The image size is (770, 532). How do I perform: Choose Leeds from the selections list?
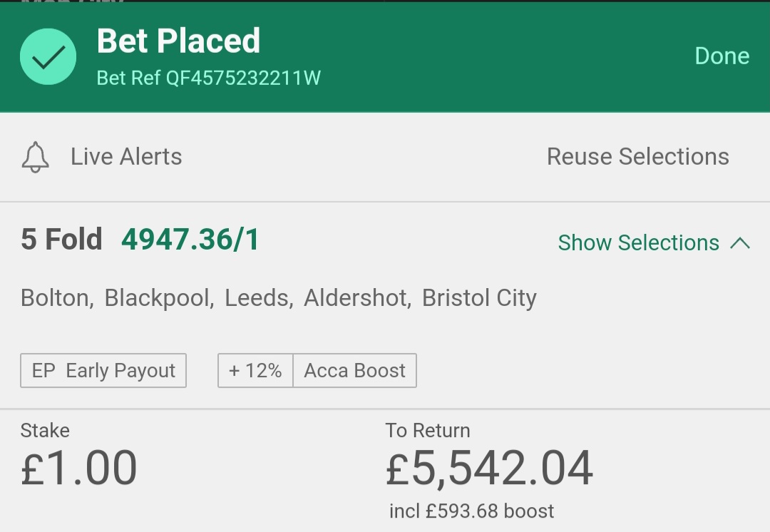click(259, 297)
